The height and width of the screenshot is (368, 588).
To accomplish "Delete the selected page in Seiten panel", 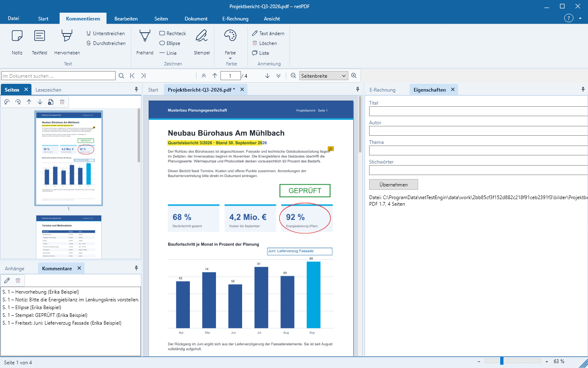I will click(62, 102).
